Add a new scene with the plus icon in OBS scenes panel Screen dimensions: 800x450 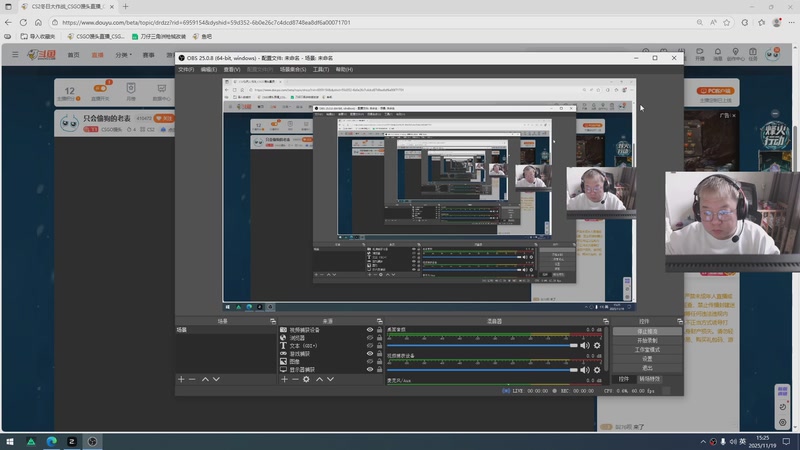click(181, 379)
